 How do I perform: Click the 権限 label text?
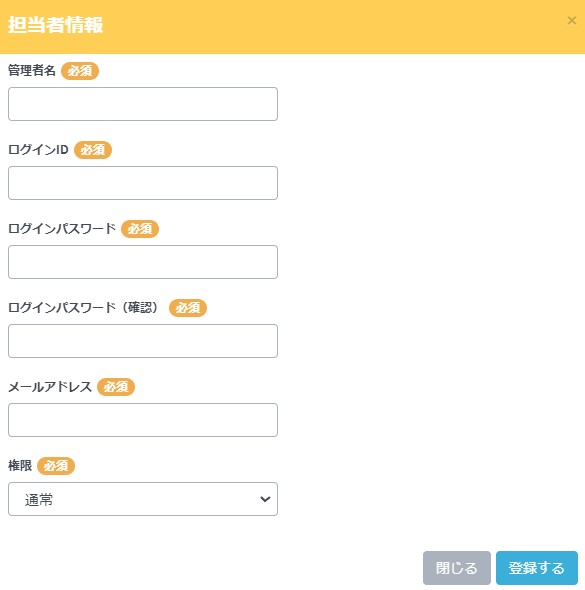click(x=20, y=465)
